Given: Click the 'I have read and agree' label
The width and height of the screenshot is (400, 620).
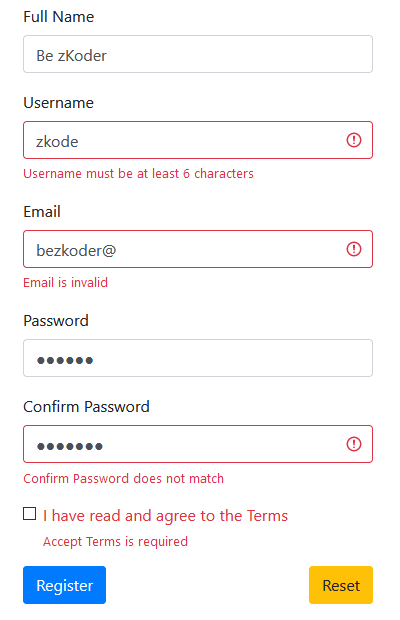Looking at the screenshot, I should pos(165,516).
